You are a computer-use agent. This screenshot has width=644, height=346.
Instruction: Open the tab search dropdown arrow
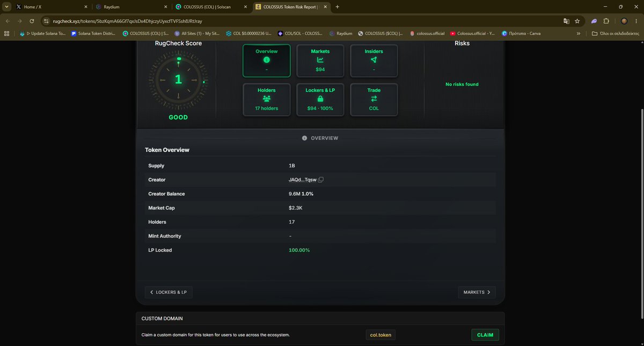[x=5, y=6]
